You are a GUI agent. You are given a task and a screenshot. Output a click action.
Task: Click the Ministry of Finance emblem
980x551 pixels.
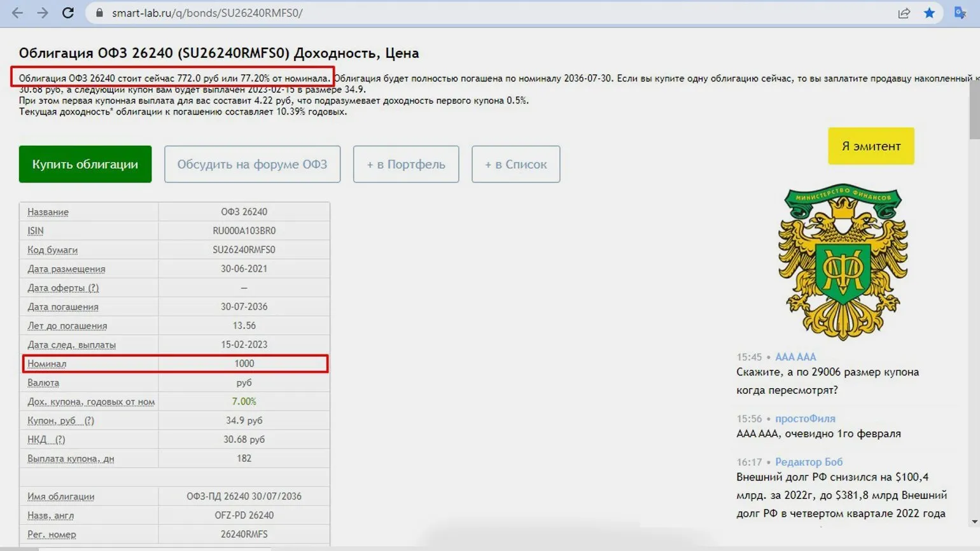[x=843, y=262]
